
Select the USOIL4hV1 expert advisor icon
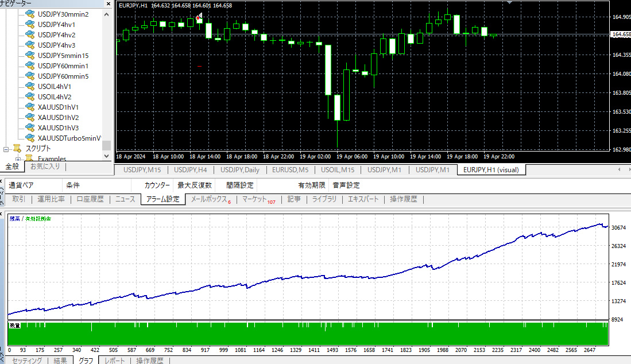point(30,86)
